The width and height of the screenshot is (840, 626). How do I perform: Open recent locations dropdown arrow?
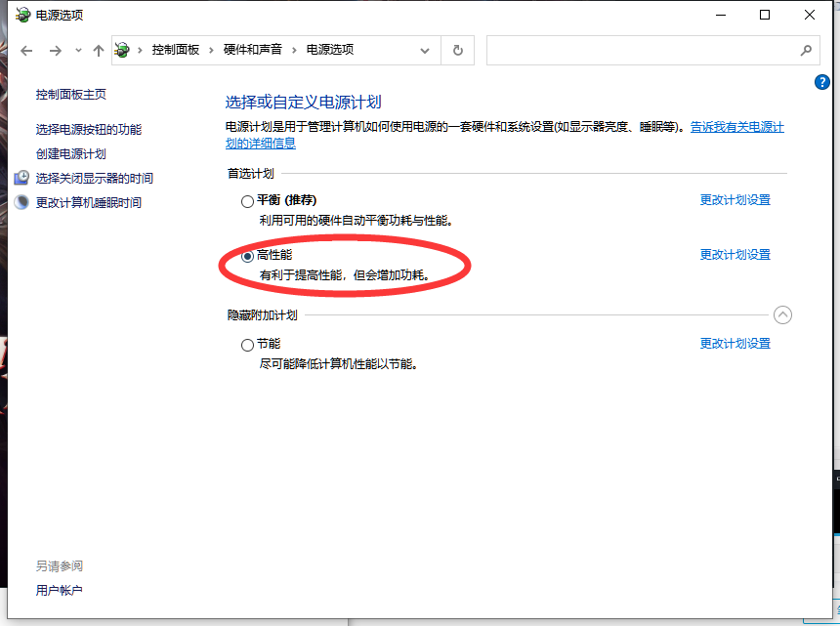(x=78, y=51)
